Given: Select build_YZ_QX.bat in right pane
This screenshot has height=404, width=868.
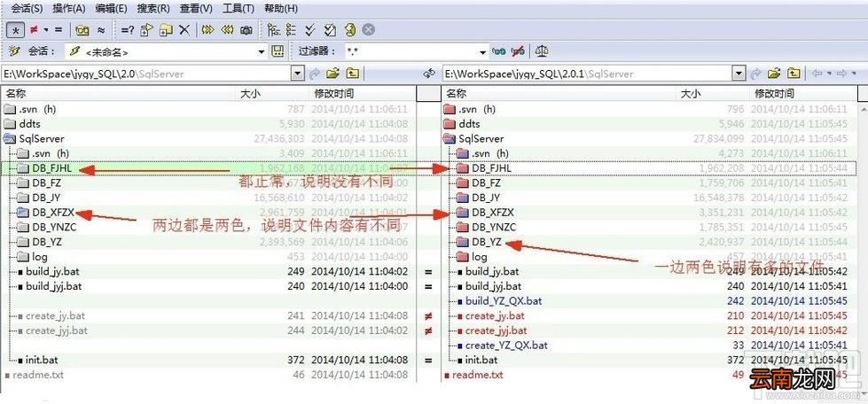Looking at the screenshot, I should pyautogui.click(x=504, y=301).
